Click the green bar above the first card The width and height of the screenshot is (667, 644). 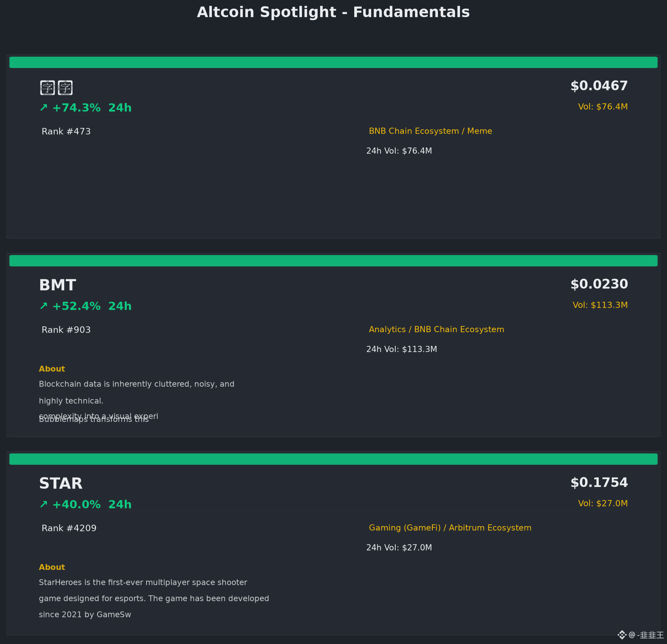click(333, 62)
